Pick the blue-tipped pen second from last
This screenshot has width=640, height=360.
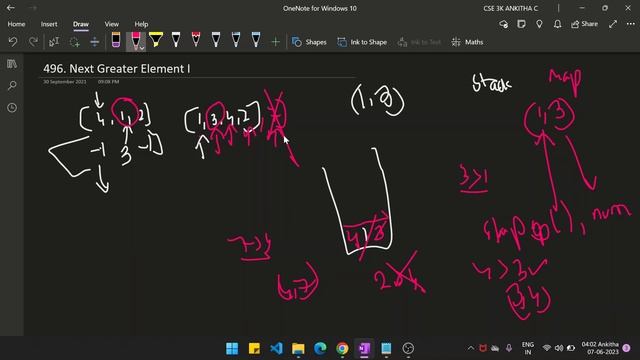point(236,40)
